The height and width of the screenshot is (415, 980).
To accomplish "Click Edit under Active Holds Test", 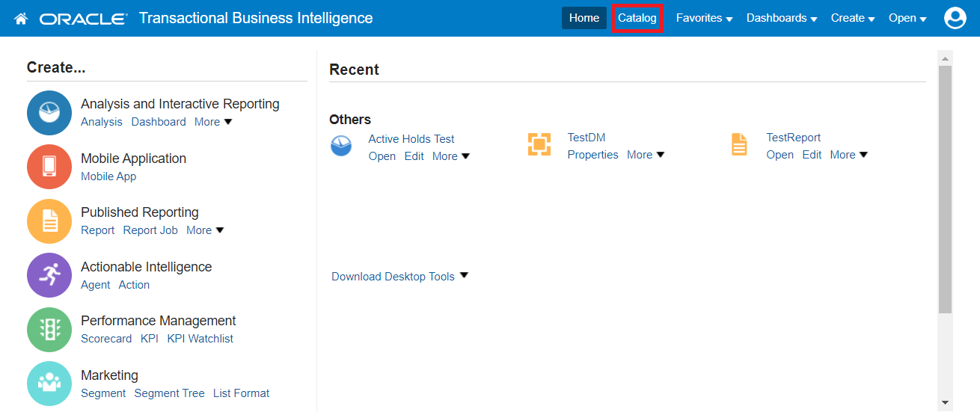I will [414, 156].
